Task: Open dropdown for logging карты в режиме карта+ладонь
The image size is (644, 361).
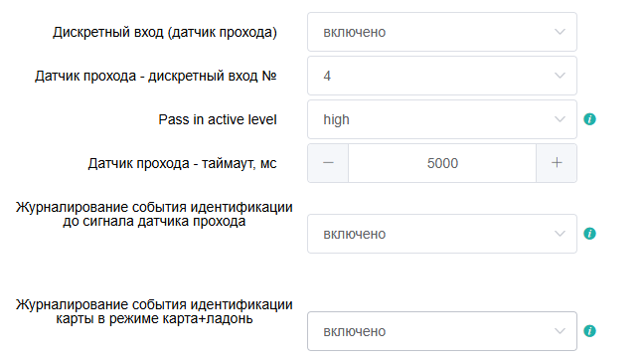Action: coord(442,331)
